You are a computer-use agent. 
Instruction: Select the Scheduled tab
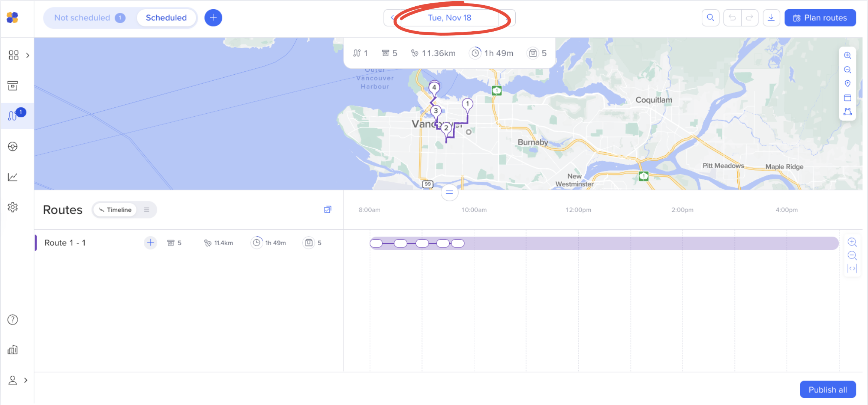(x=166, y=18)
